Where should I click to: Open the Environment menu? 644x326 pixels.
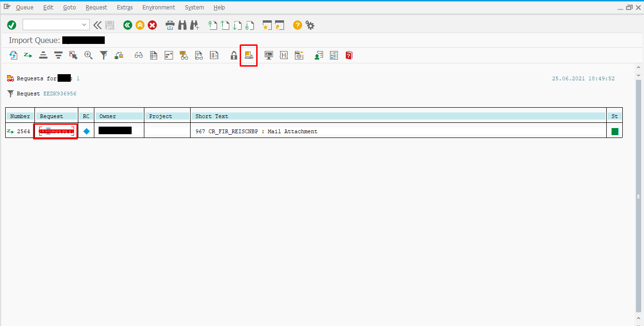(159, 8)
